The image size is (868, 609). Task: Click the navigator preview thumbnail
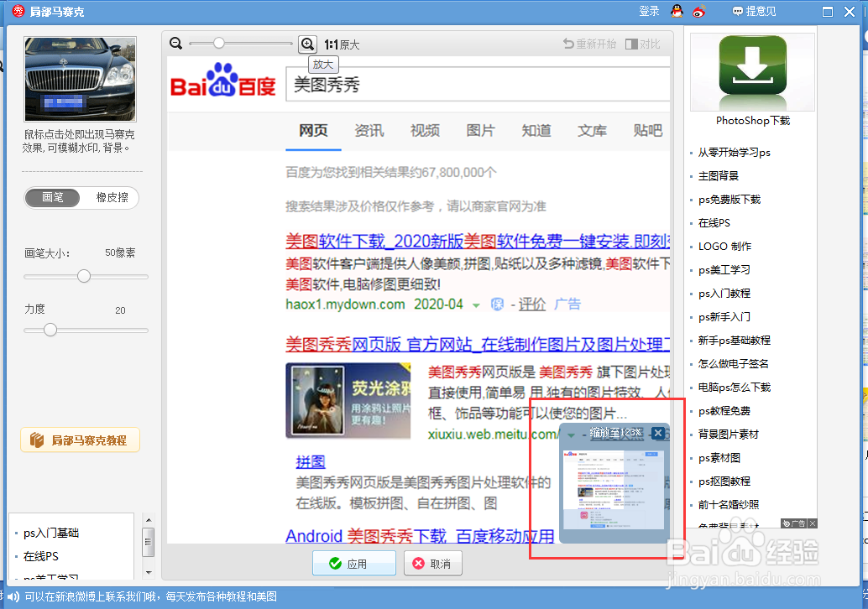point(614,490)
